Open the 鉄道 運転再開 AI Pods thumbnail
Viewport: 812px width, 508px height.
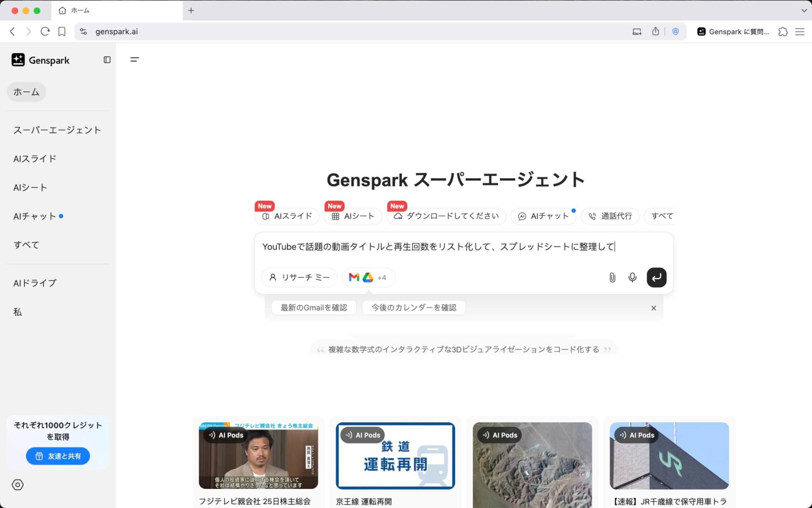(395, 456)
